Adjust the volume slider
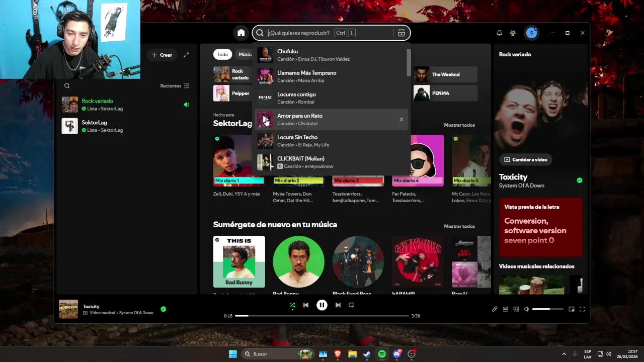 (x=548, y=309)
